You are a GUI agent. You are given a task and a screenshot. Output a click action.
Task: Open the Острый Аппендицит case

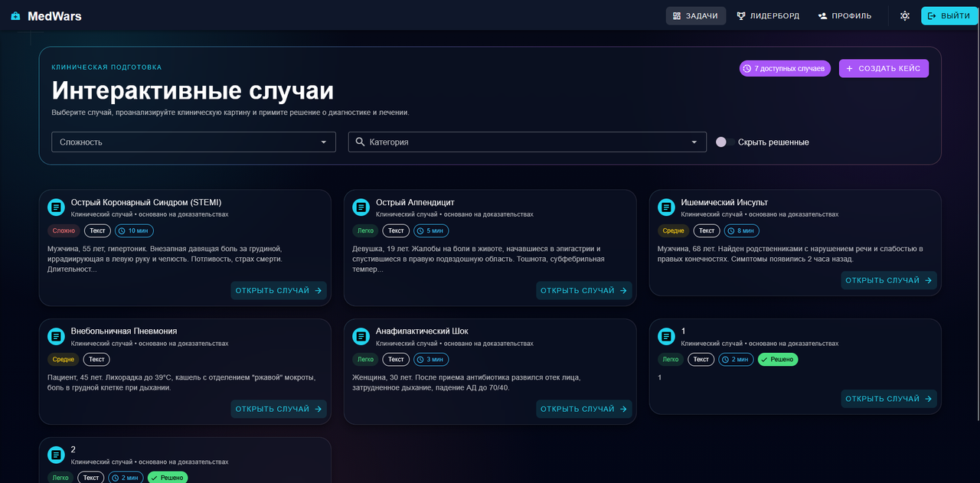tap(584, 291)
